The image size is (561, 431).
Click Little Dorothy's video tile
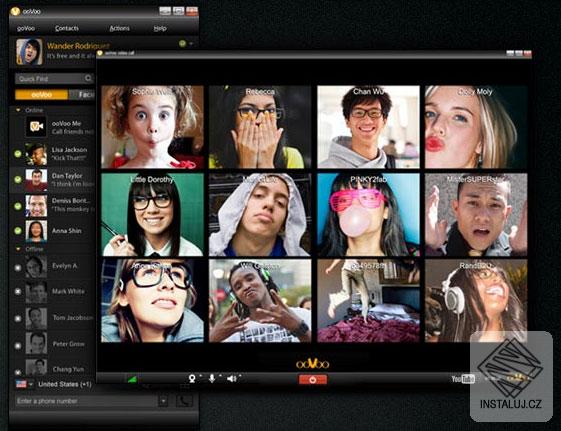[x=152, y=215]
